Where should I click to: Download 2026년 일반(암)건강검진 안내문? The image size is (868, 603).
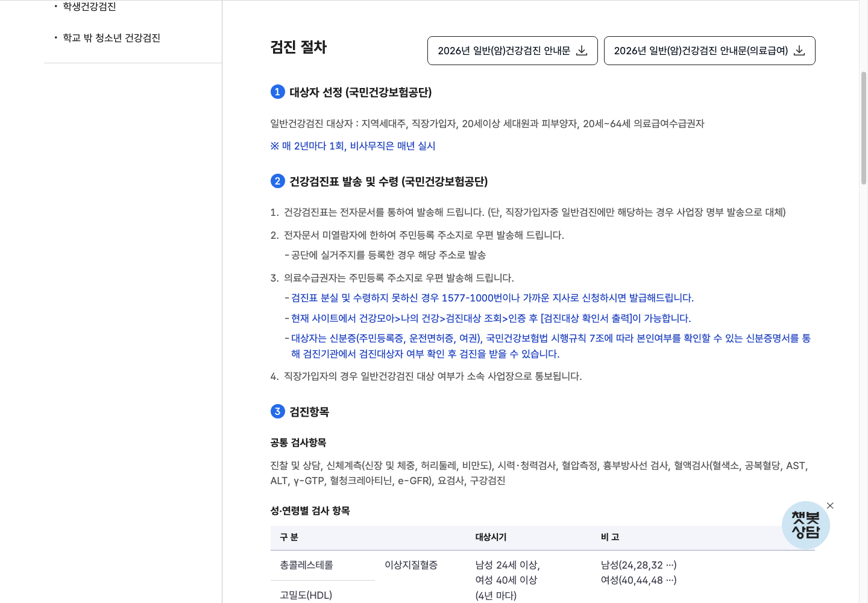pos(512,51)
